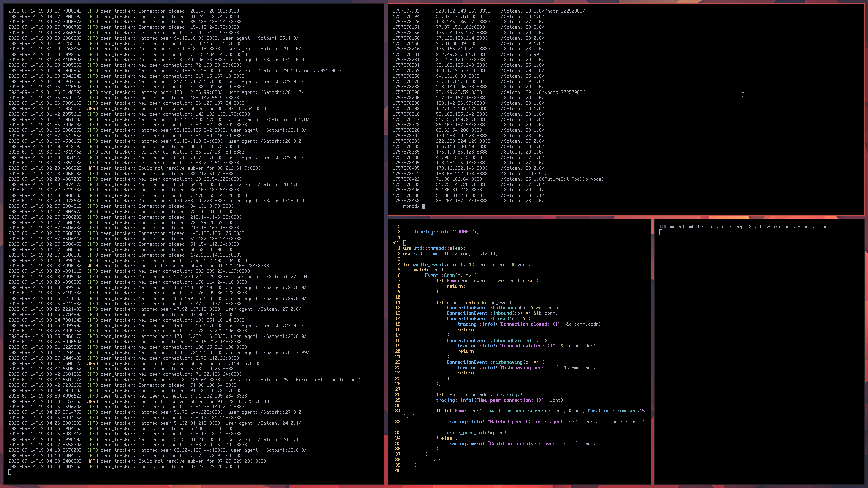Click 'wait_for_peer_subver' call in code
This screenshot has width=868, height=488.
coord(517,411)
